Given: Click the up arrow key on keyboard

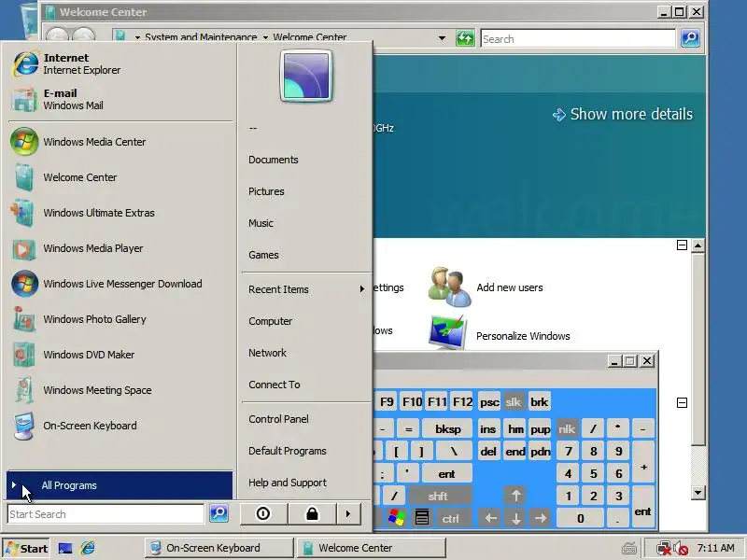Looking at the screenshot, I should coord(516,497).
